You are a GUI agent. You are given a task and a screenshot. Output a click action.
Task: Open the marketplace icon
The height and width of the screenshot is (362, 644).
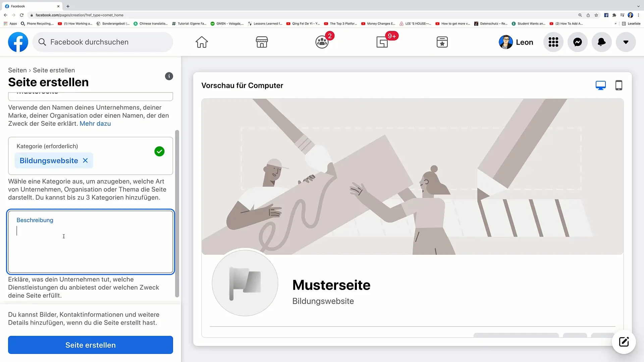pyautogui.click(x=262, y=42)
